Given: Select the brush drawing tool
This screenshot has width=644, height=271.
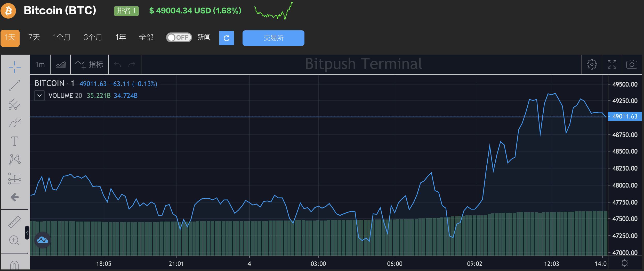Looking at the screenshot, I should (x=14, y=123).
